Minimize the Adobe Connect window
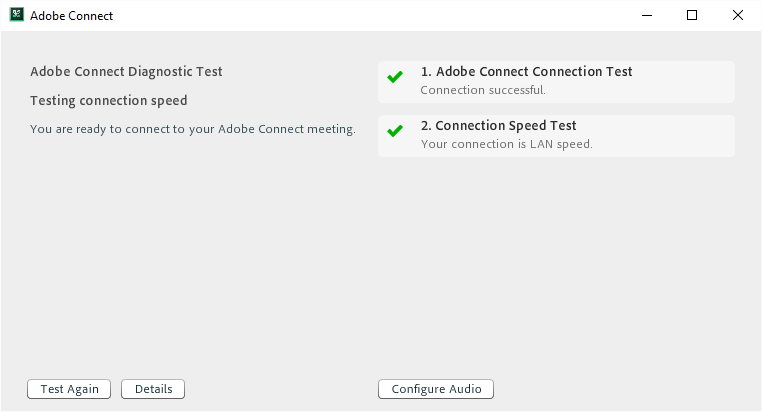Viewport: 762px width, 412px height. pyautogui.click(x=646, y=15)
